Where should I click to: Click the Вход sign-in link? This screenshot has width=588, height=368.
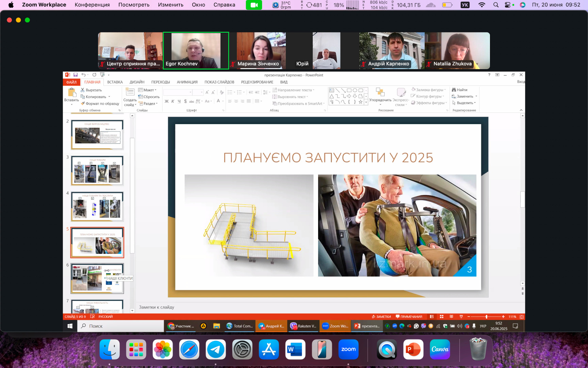pyautogui.click(x=521, y=82)
